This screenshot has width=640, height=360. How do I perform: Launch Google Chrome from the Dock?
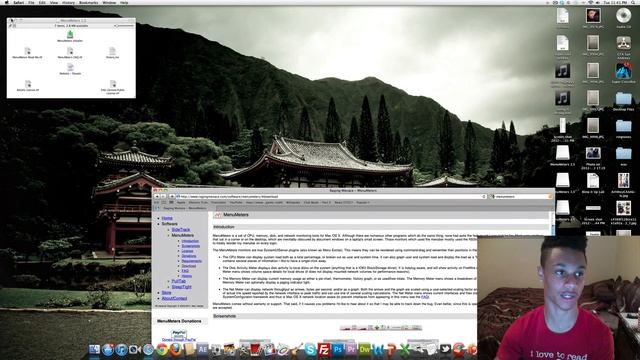point(162,349)
